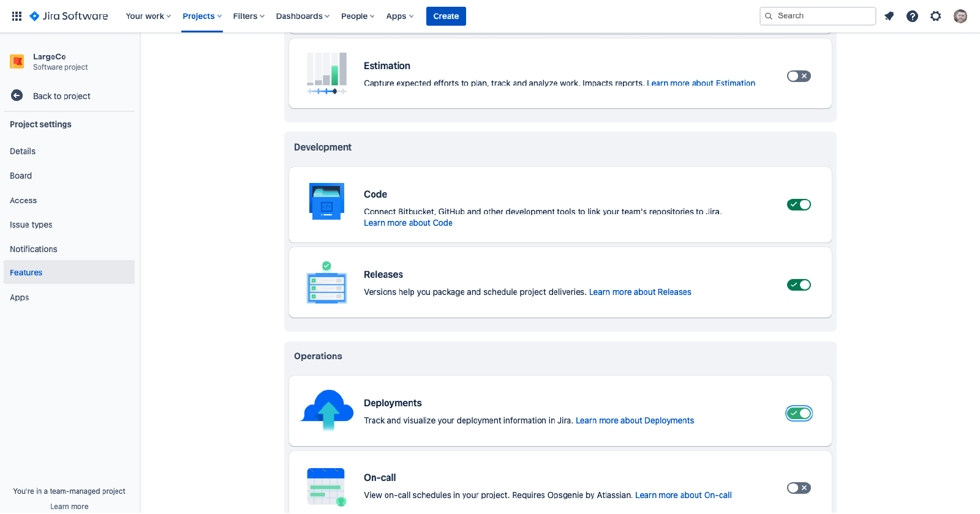Expand the Your work dropdown
This screenshot has height=514, width=980.
coord(148,16)
